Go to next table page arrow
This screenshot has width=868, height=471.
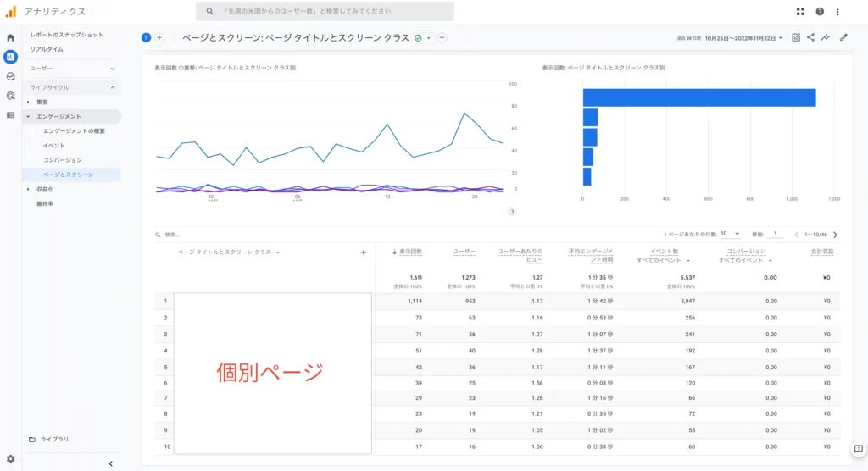(x=835, y=235)
